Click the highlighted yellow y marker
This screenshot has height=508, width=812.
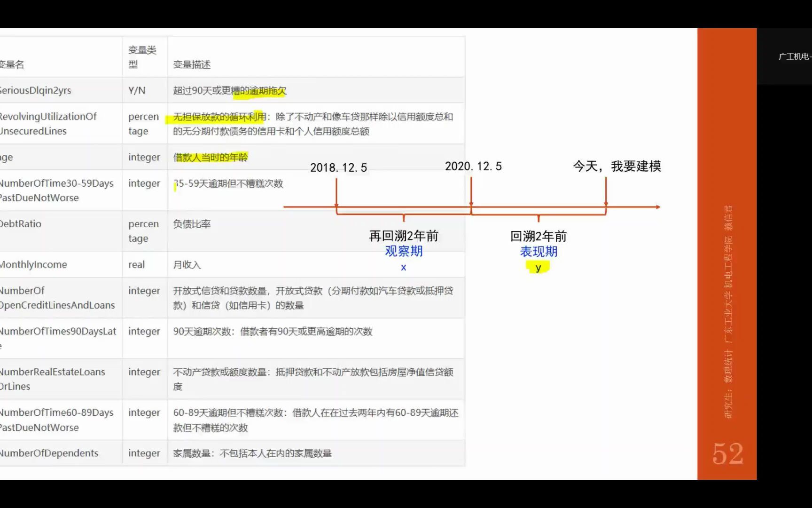pyautogui.click(x=538, y=268)
